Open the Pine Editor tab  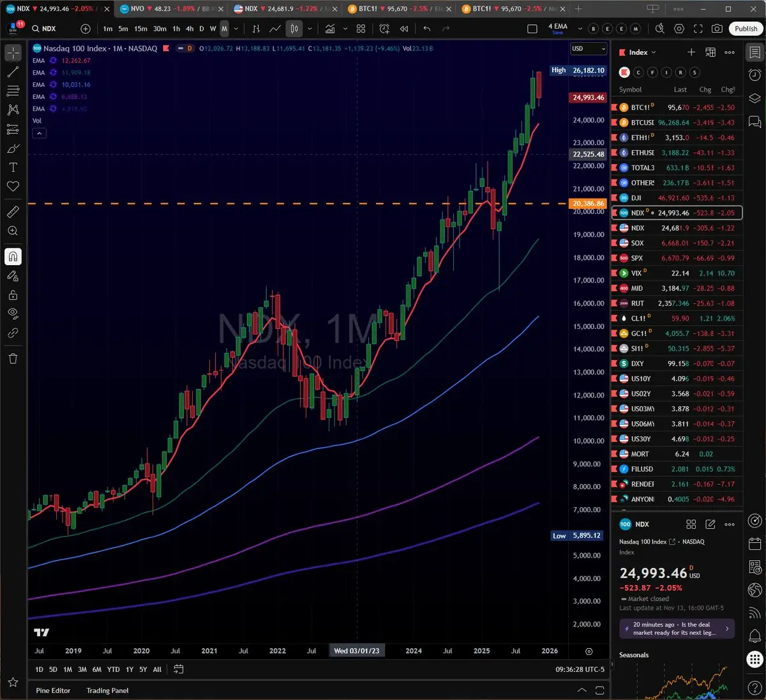(x=53, y=690)
